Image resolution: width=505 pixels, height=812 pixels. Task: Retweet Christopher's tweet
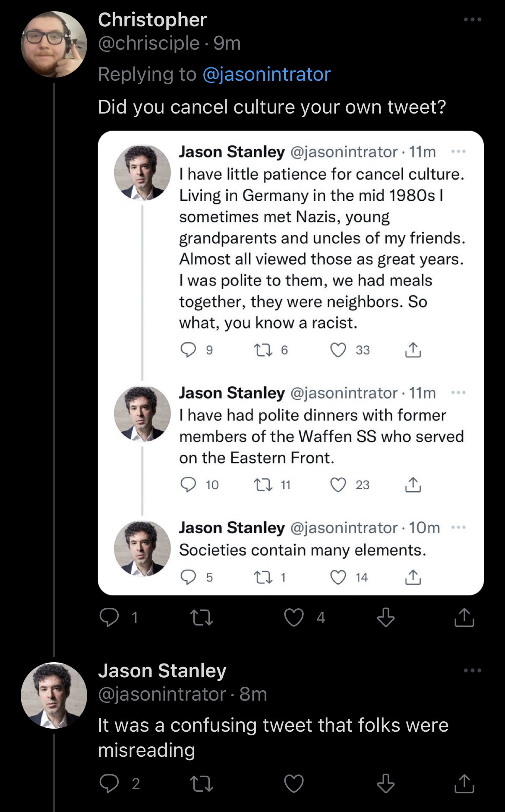[202, 617]
